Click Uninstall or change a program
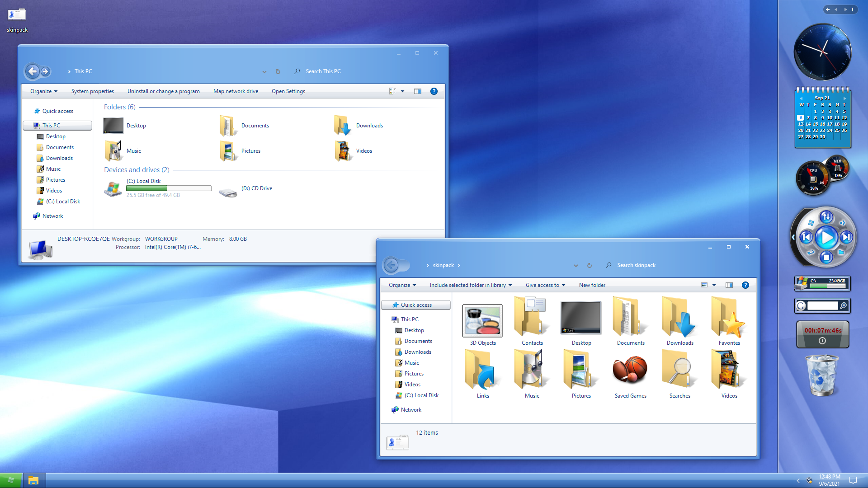 click(x=163, y=91)
